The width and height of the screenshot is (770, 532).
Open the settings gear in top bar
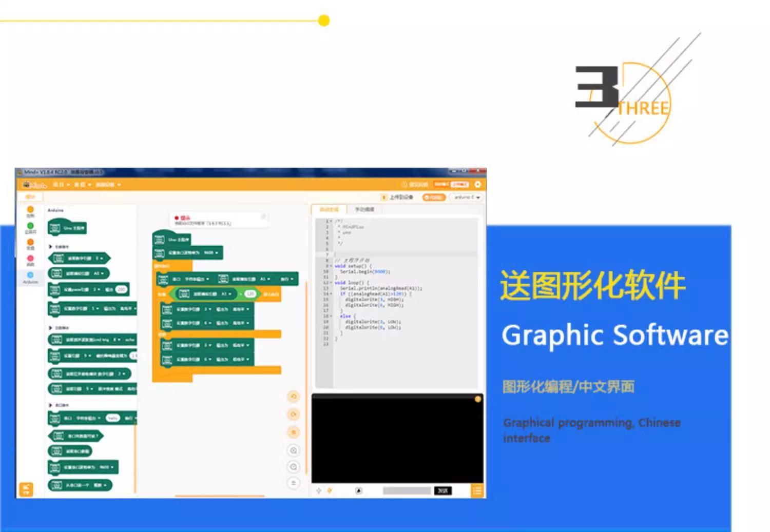click(x=478, y=184)
